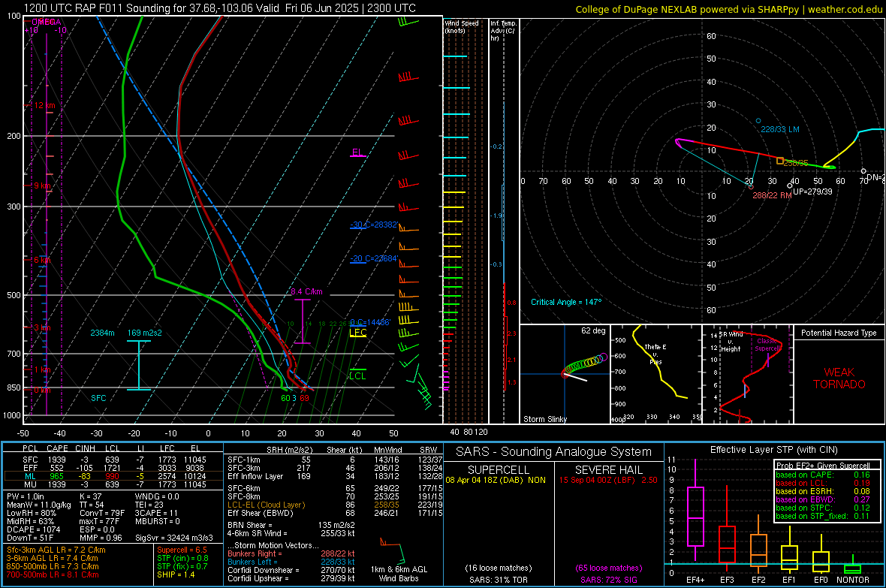Click the Sfc-3km AGL LR = 7.2 C/km line
This screenshot has height=588, width=886.
click(x=56, y=550)
